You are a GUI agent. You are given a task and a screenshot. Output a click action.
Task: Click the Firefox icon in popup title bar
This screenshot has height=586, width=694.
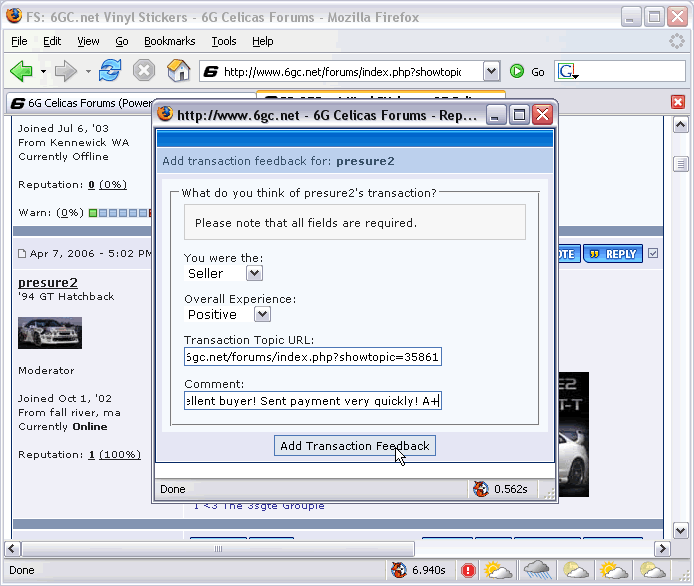[165, 114]
